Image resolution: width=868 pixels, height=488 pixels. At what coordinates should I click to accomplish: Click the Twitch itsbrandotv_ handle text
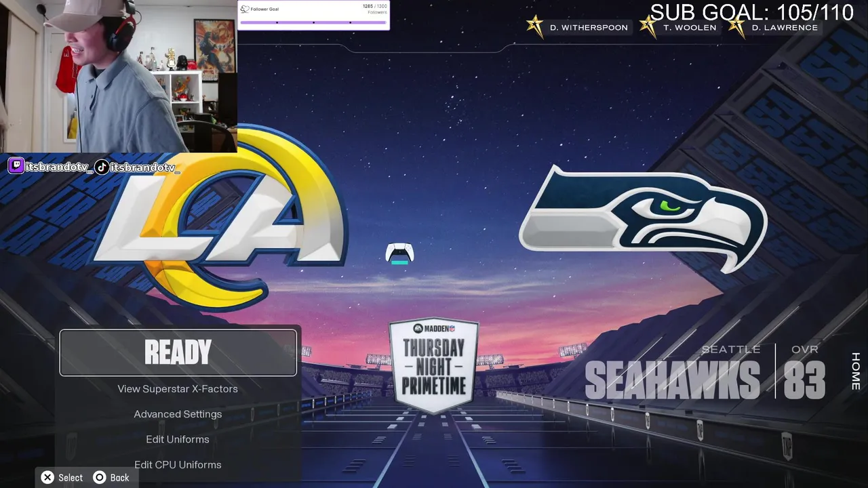click(x=58, y=167)
